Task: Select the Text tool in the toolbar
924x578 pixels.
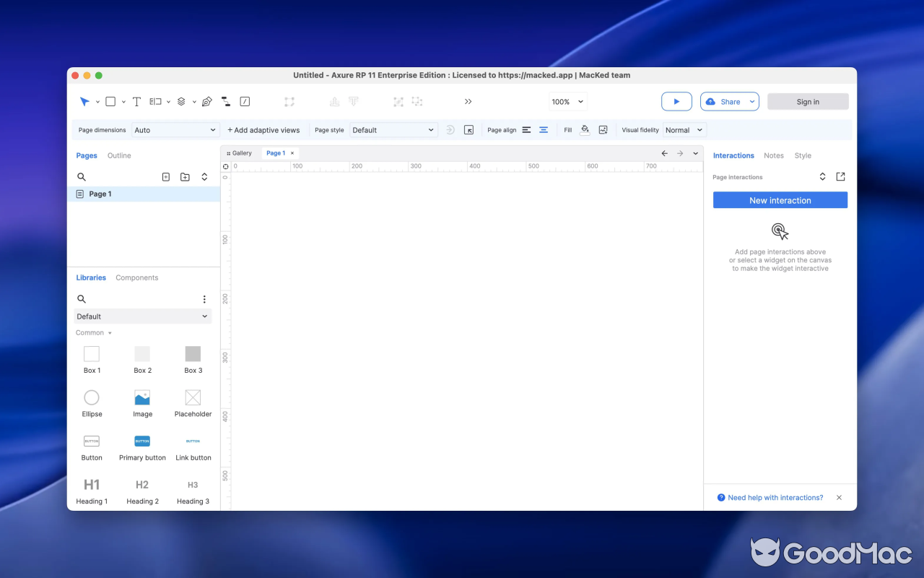Action: click(136, 101)
